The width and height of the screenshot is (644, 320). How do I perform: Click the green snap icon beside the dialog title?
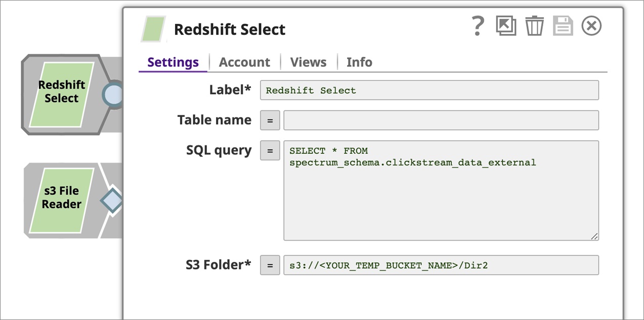pos(153,29)
